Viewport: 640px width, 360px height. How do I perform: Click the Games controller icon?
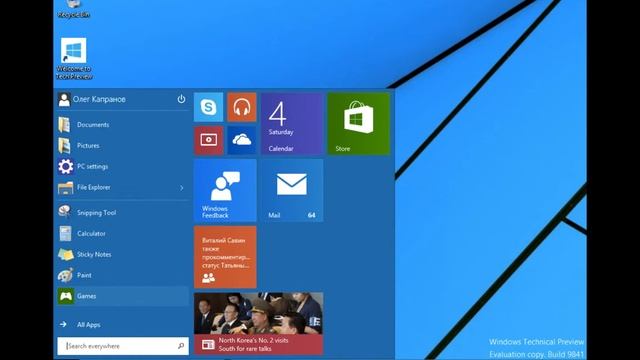point(65,296)
